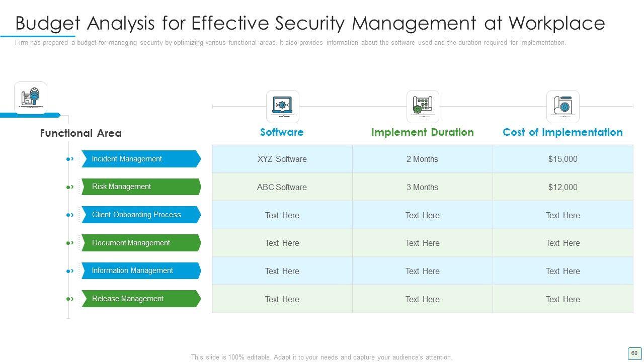This screenshot has width=644, height=362.
Task: Click the bullet arrow beside Client Onboarding Process
Action: click(70, 215)
